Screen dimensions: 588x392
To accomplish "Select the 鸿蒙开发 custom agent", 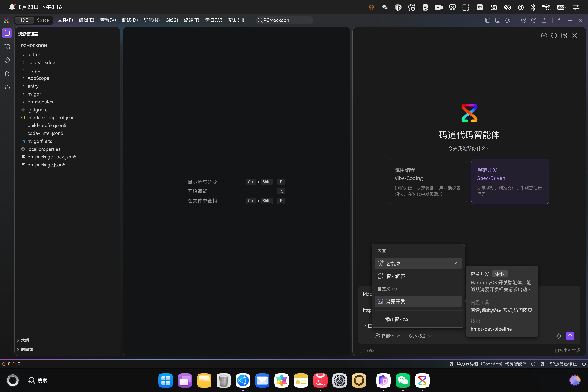I will pyautogui.click(x=418, y=301).
